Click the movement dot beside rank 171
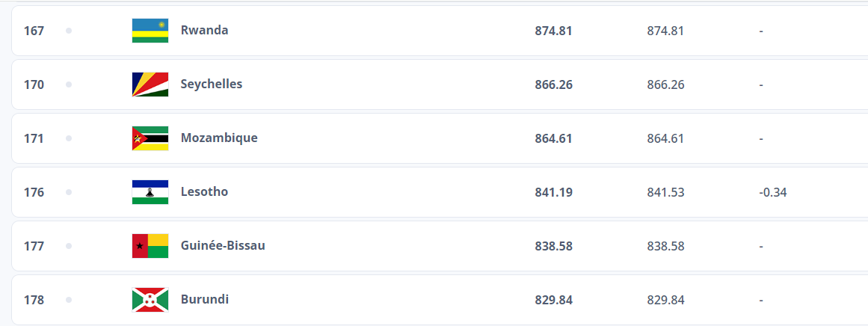The image size is (868, 326). coord(69,138)
